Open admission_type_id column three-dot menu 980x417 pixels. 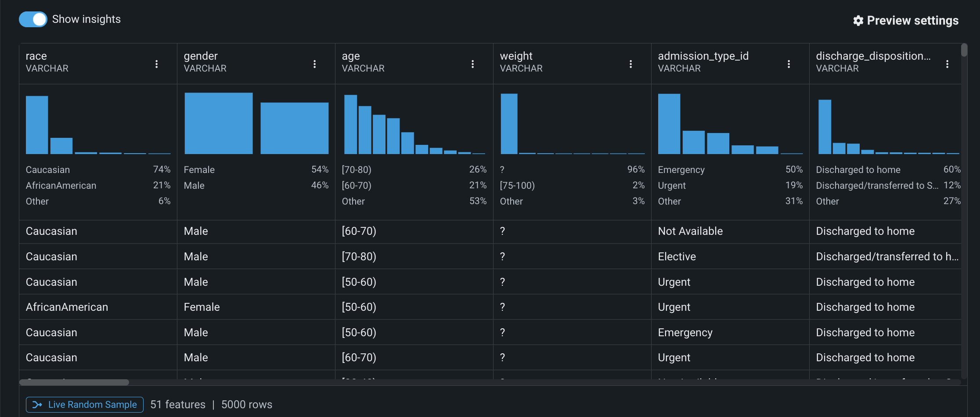coord(789,64)
